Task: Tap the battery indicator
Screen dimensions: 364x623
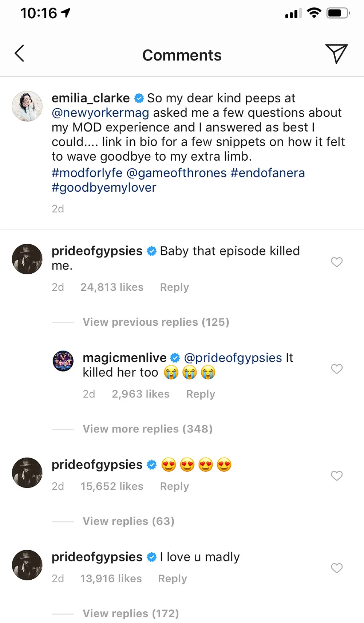Action: pos(337,12)
